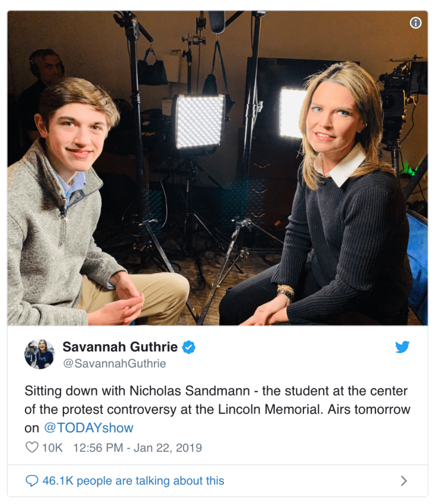Click the 12:56 PM time link
The height and width of the screenshot is (504, 436).
[x=98, y=448]
